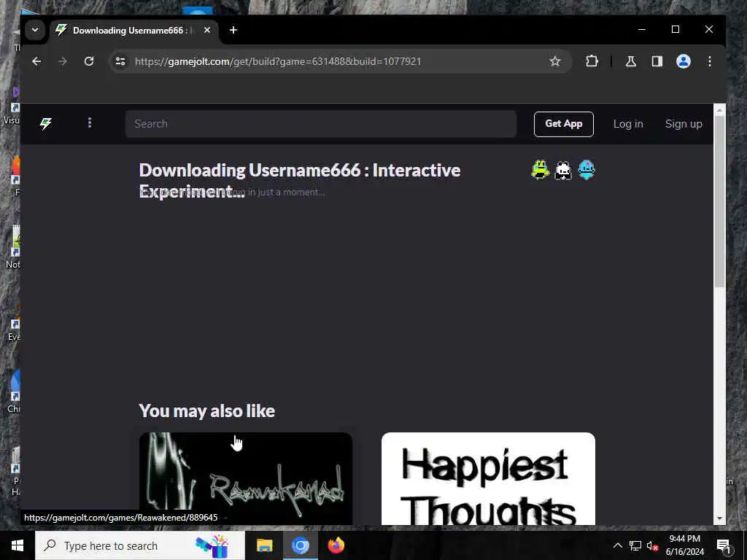Open the Chrome profile avatar
The height and width of the screenshot is (560, 747).
pyautogui.click(x=684, y=61)
